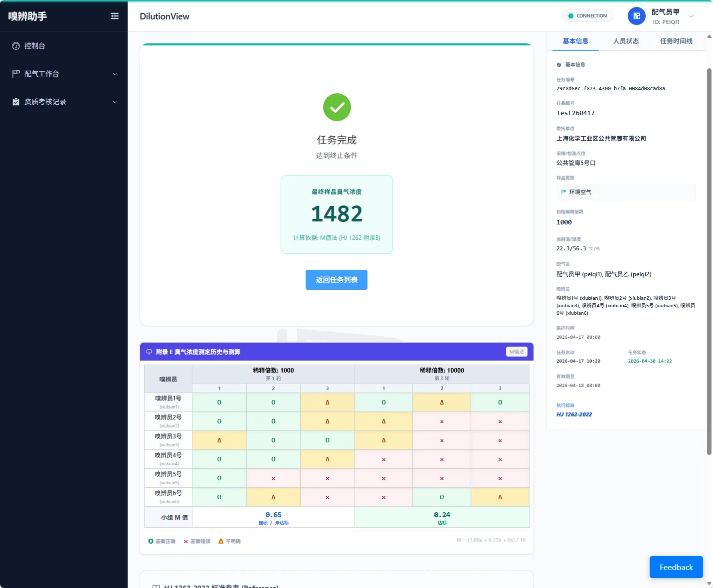Click the M值法 tag in table header
The image size is (713, 588).
517,352
